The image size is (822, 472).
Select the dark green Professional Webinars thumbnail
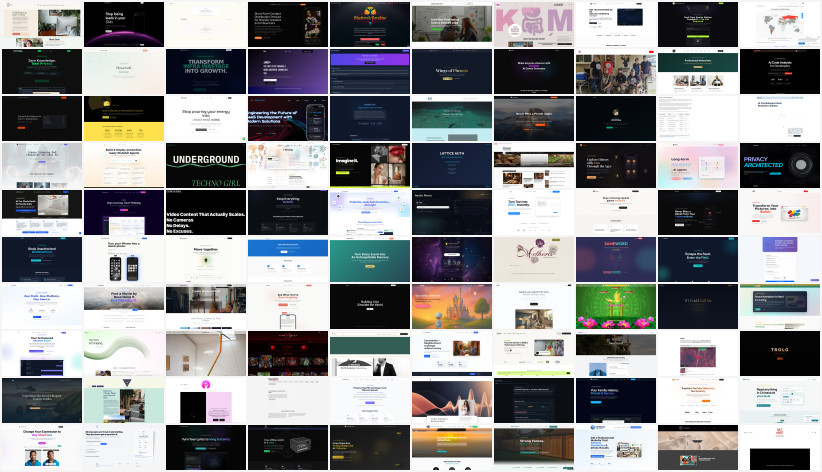point(698,71)
